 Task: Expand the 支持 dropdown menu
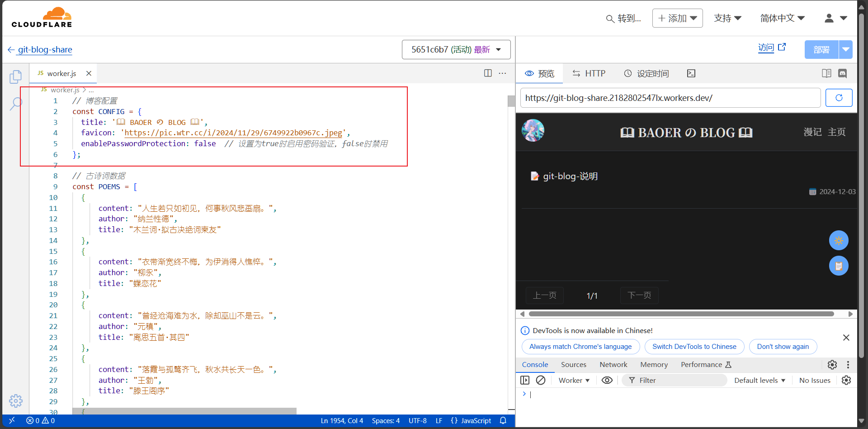[x=727, y=18]
